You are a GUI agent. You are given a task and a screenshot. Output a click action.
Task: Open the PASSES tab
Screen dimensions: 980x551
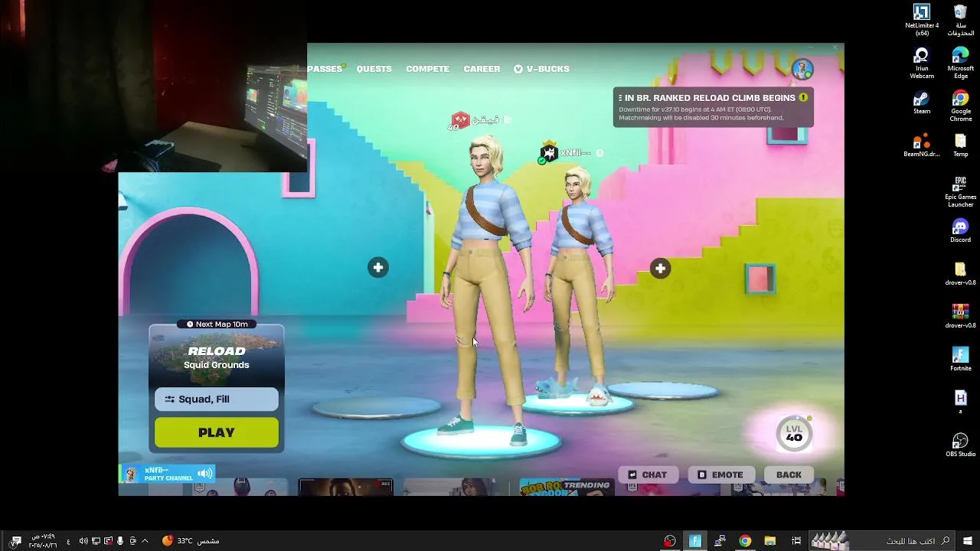coord(325,69)
